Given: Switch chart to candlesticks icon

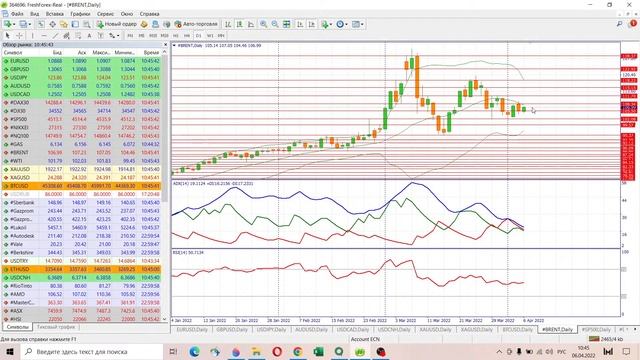Looking at the screenshot, I should point(240,24).
